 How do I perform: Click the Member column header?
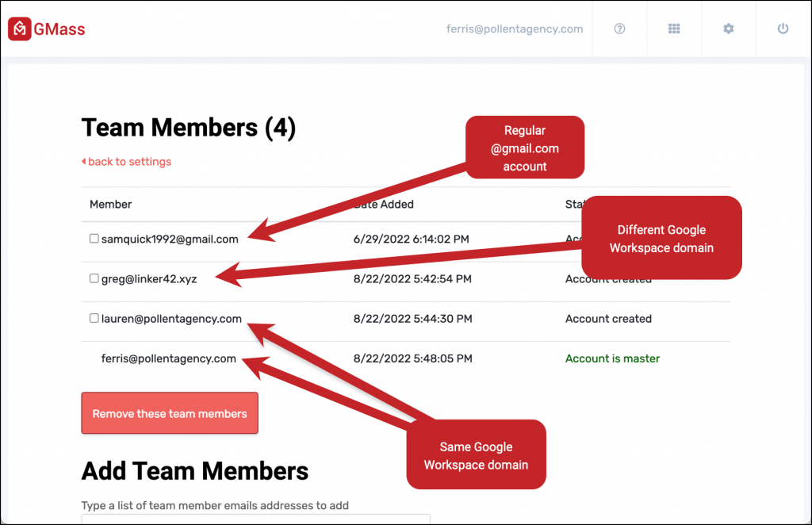[110, 205]
